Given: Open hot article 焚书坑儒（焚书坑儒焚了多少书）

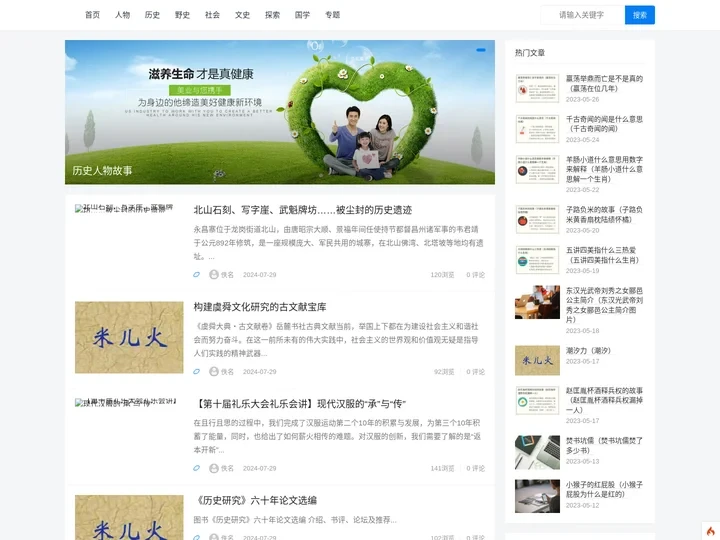Looking at the screenshot, I should (x=604, y=445).
